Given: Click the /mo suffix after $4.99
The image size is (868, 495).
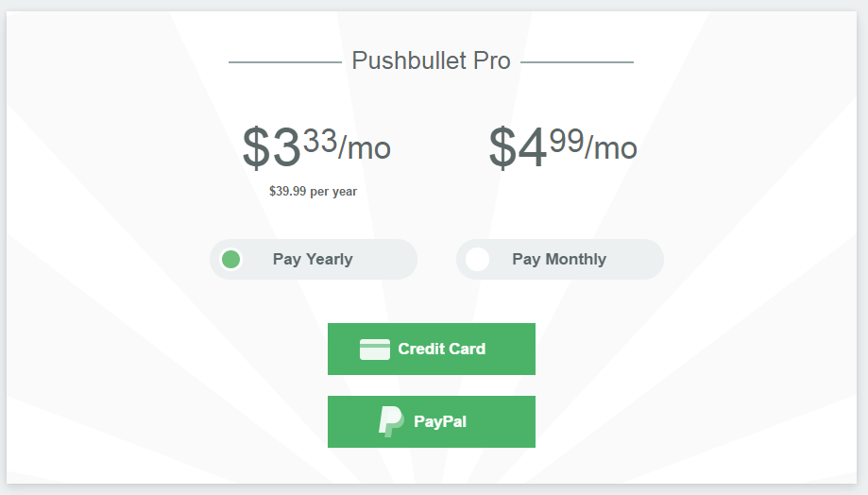Looking at the screenshot, I should click(611, 146).
